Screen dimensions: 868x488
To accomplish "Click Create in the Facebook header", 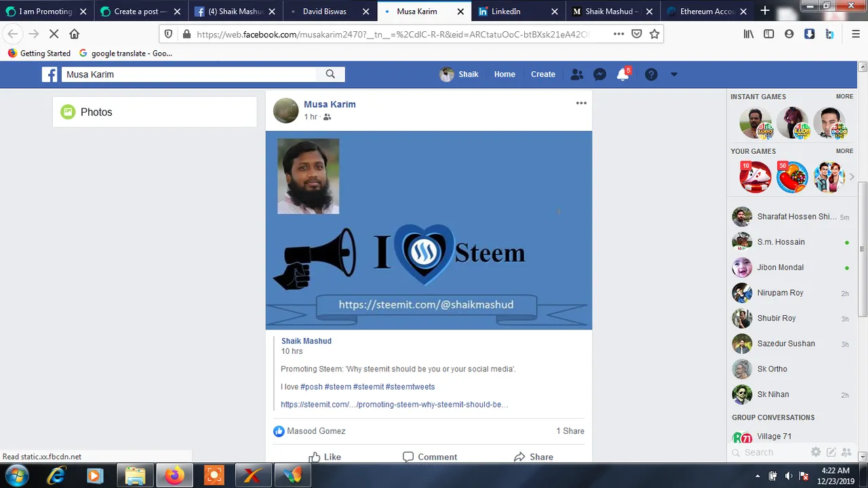I will 543,75.
